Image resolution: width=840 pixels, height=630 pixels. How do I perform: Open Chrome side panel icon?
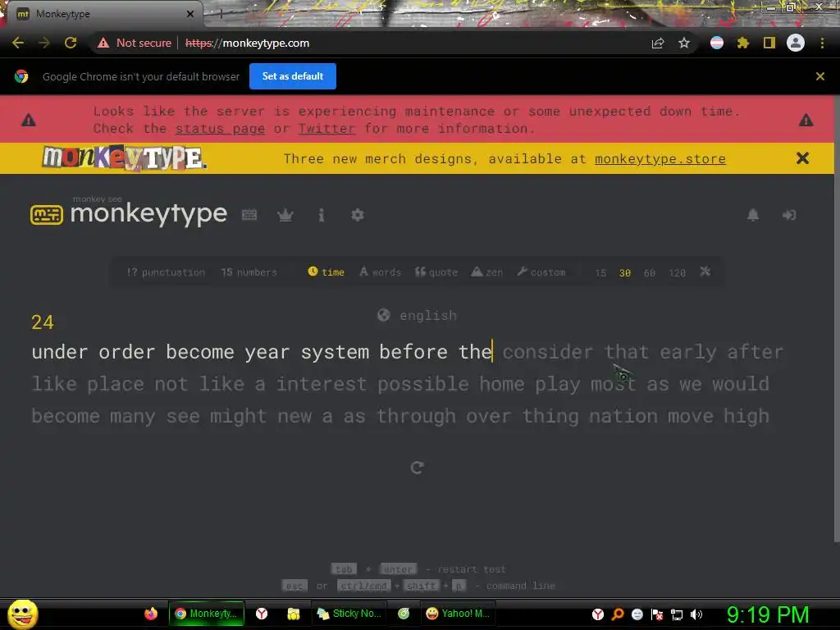[769, 43]
